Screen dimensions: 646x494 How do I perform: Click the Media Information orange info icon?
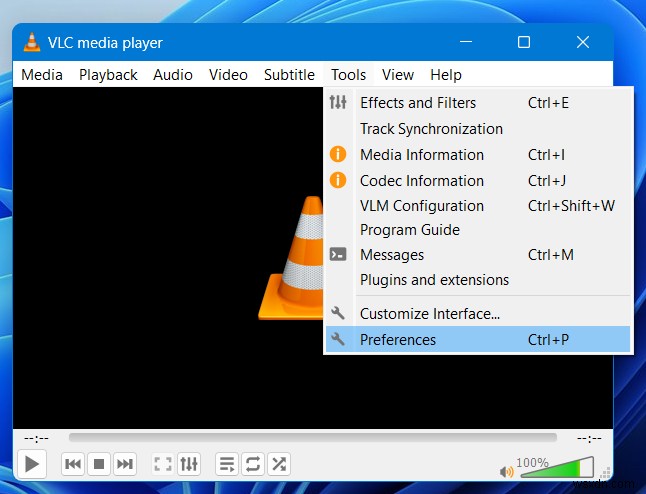pyautogui.click(x=338, y=154)
